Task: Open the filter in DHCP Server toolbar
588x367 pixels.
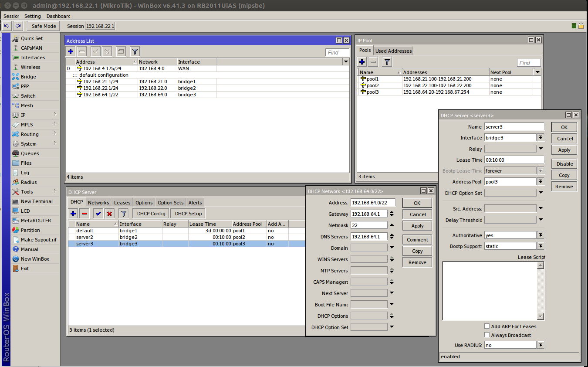Action: click(124, 214)
